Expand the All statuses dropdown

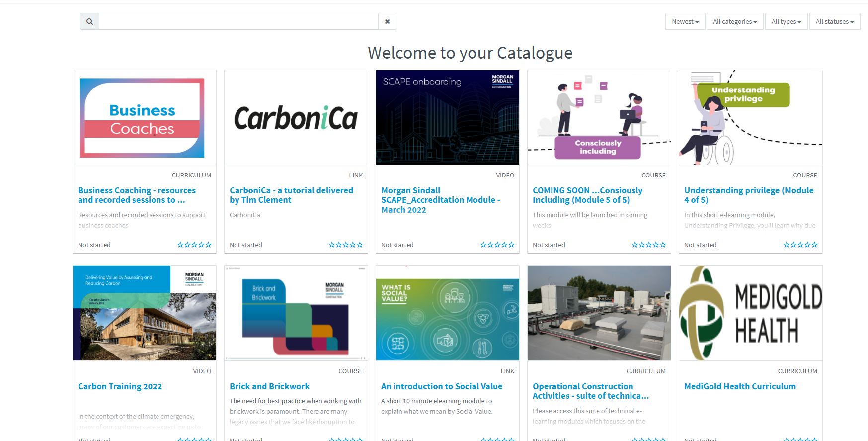click(x=834, y=22)
